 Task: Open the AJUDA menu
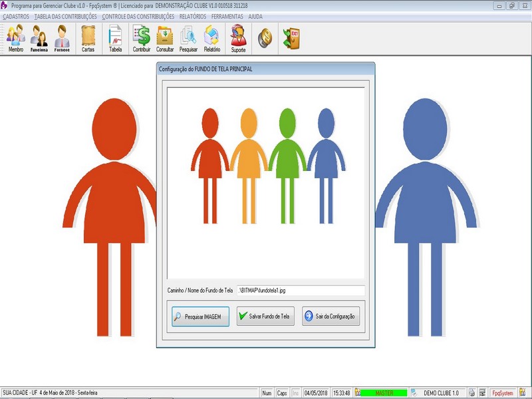(255, 17)
